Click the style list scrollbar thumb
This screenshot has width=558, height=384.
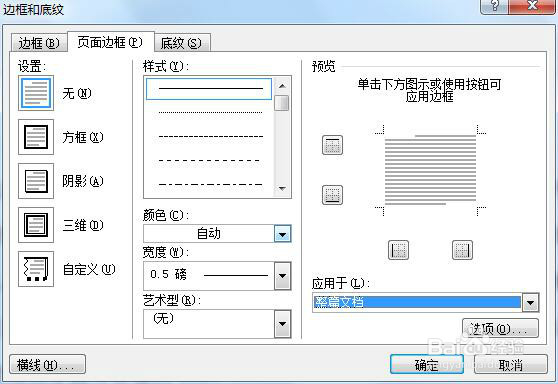tap(282, 103)
